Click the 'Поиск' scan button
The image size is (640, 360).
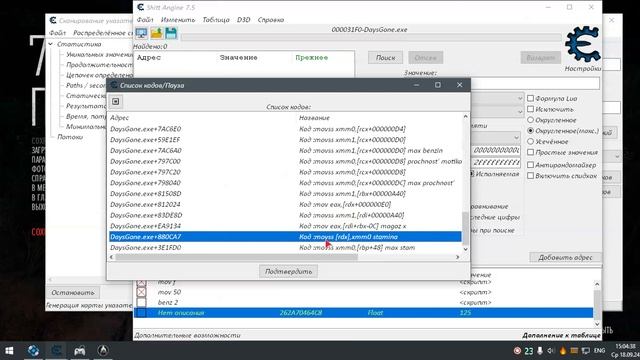[x=385, y=58]
